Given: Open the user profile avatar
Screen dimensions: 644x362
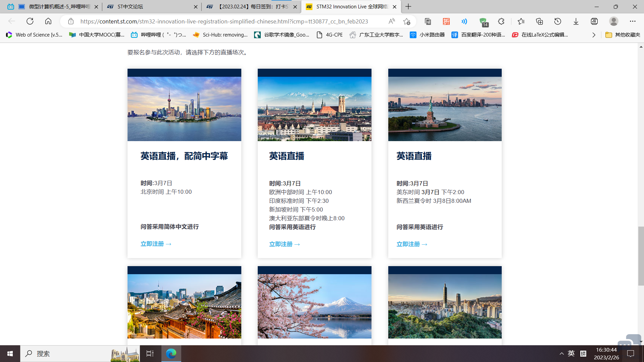Looking at the screenshot, I should (x=614, y=21).
